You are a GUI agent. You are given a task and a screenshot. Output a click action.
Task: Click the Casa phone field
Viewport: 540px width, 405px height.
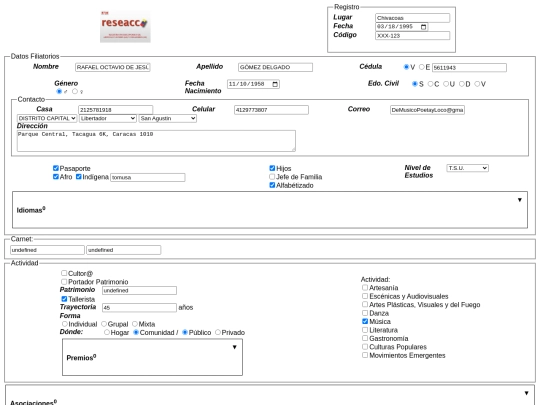[x=115, y=110]
